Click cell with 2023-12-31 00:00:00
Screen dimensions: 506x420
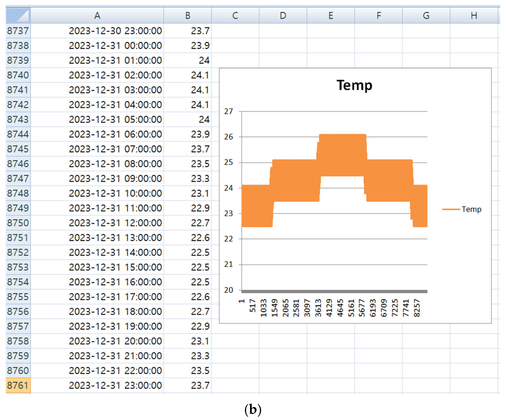pos(115,46)
